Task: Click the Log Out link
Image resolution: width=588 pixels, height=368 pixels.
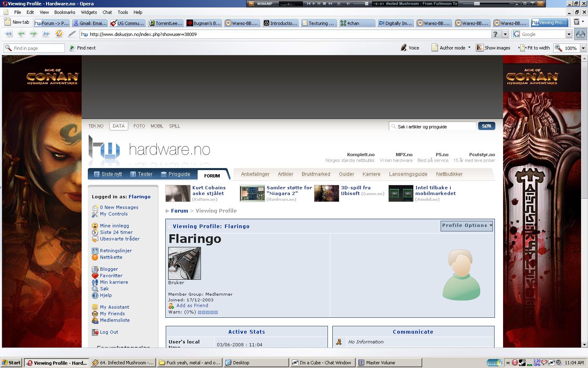Action: (109, 332)
